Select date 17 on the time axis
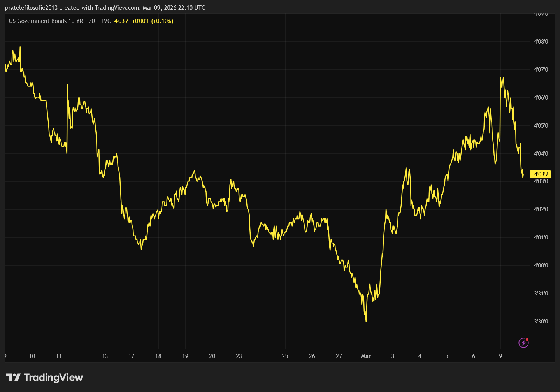The image size is (560, 392). tap(132, 356)
